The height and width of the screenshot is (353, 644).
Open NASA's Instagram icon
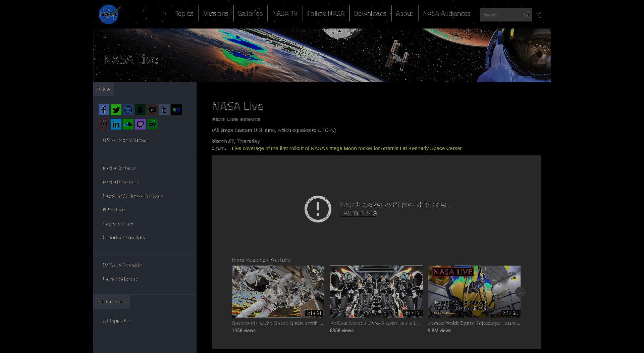point(128,110)
